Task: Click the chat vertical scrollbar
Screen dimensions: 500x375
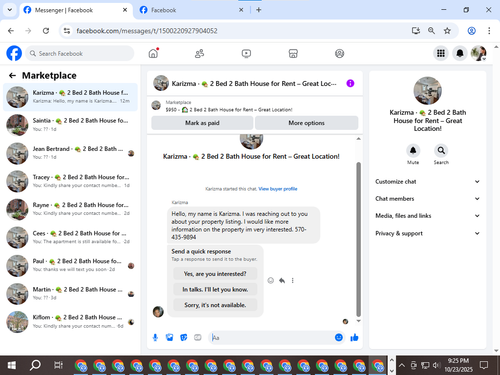Action: tap(359, 239)
